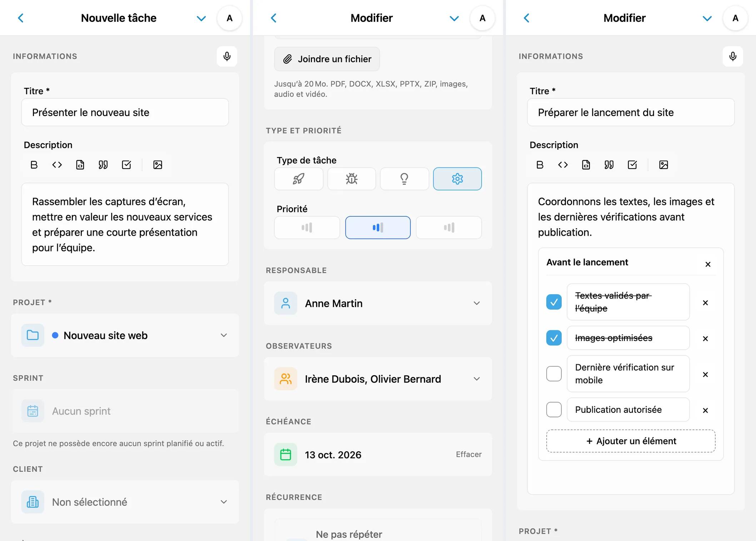Tap microphone icon in Nouvelle tâche panel
Screen dimensions: 756x541
click(227, 56)
